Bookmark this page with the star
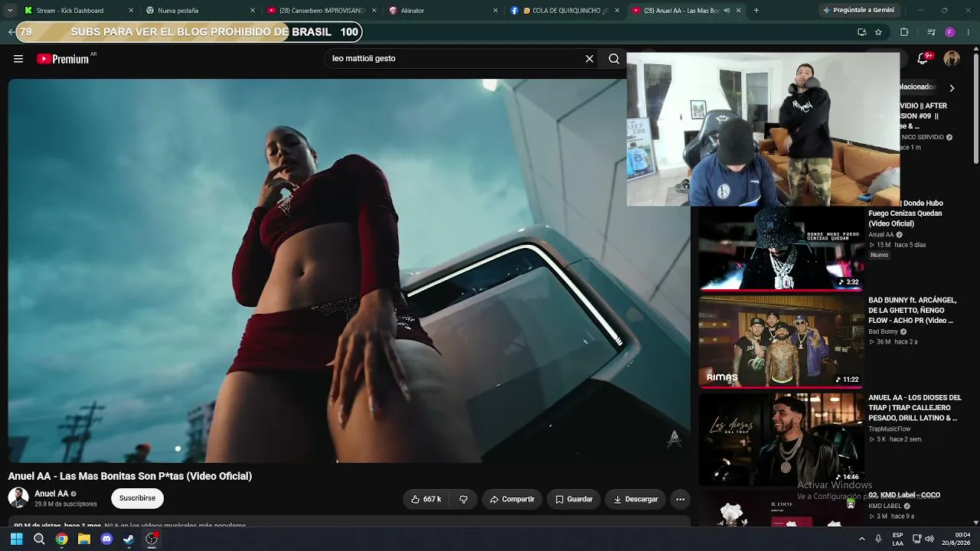 pos(878,32)
